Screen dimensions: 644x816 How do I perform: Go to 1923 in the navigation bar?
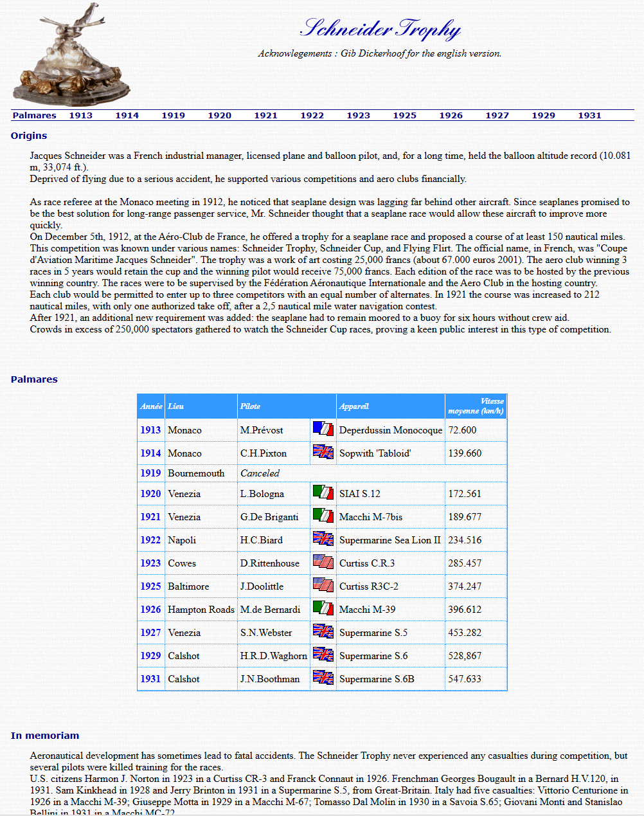(359, 116)
